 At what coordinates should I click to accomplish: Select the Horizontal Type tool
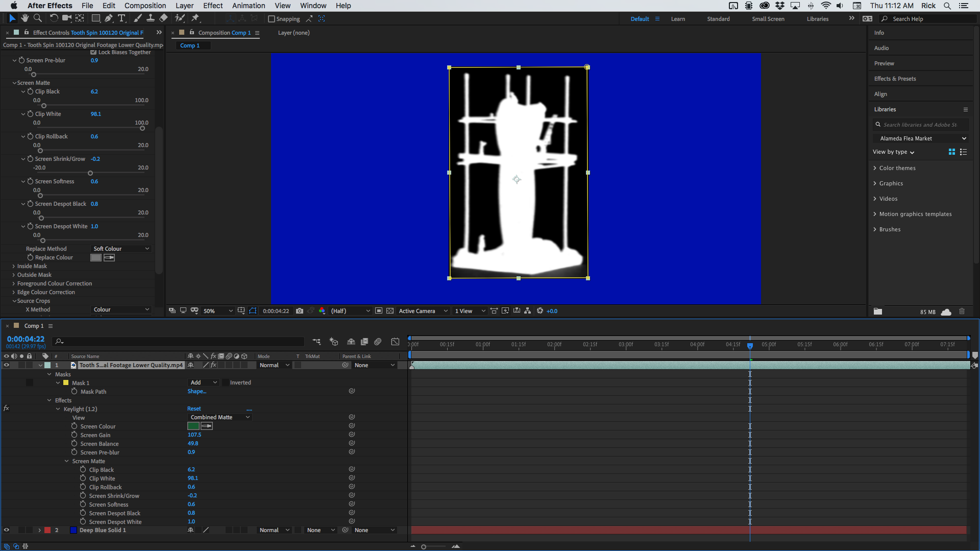pos(121,18)
